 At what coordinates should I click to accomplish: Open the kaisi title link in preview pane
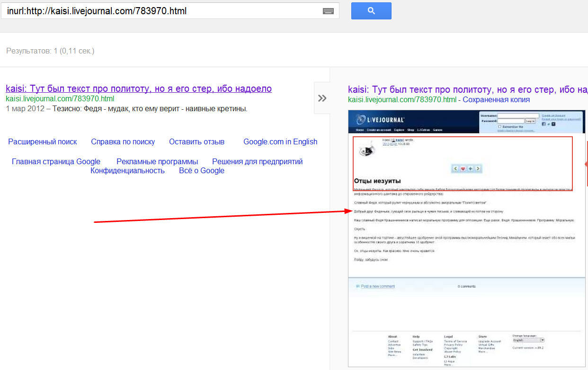click(x=468, y=89)
